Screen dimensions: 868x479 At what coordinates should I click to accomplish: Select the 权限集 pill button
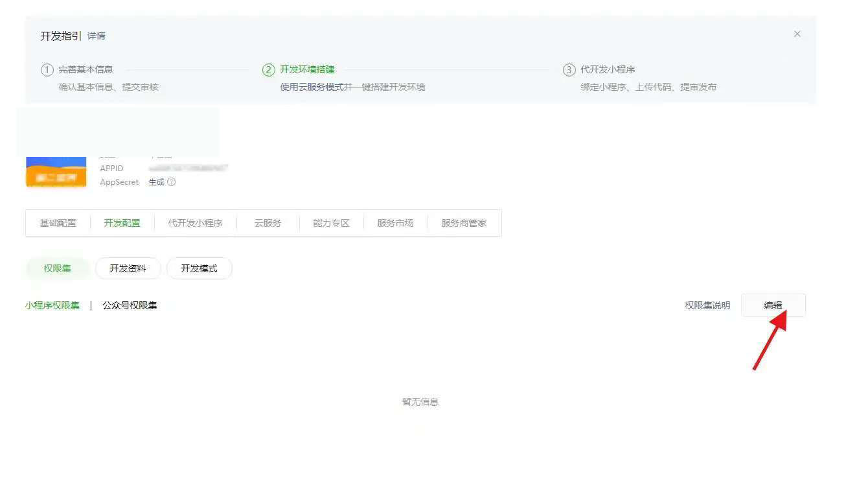[x=58, y=268]
